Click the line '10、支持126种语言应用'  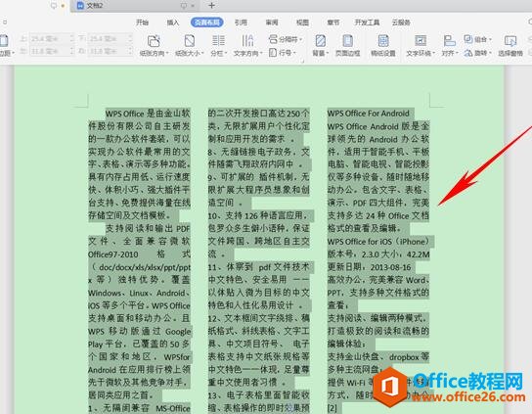pyautogui.click(x=258, y=216)
